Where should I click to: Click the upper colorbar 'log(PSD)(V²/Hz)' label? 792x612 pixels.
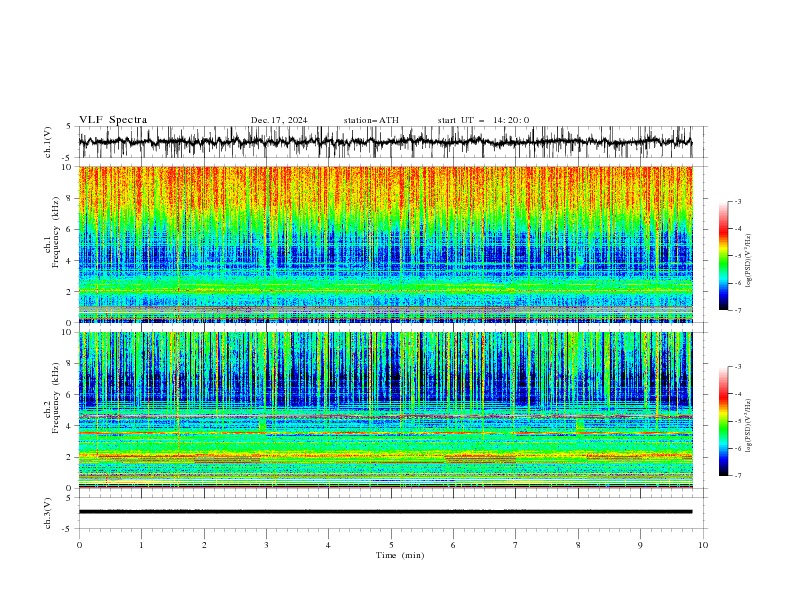click(748, 261)
